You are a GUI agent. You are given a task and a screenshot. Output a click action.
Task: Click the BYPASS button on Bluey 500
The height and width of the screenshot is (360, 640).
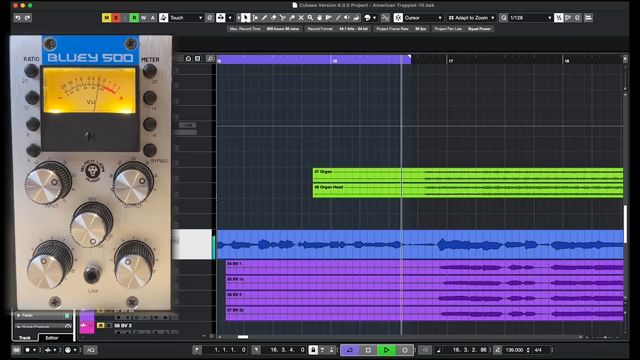(x=150, y=150)
